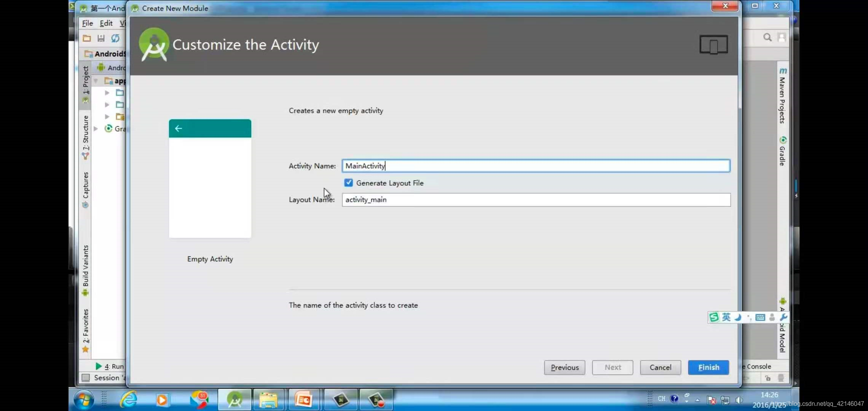This screenshot has width=868, height=411.
Task: Toggle the Sogou soft keyboard icon
Action: (x=760, y=317)
